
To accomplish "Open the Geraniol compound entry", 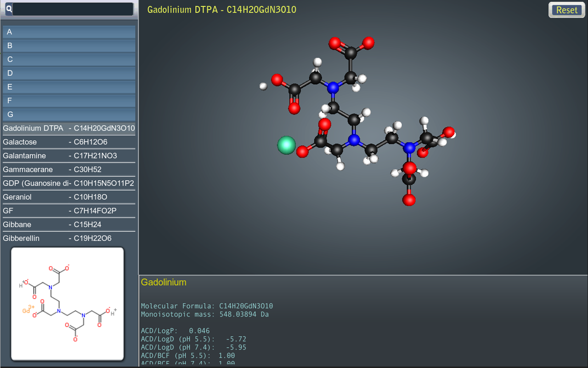I will click(x=69, y=197).
